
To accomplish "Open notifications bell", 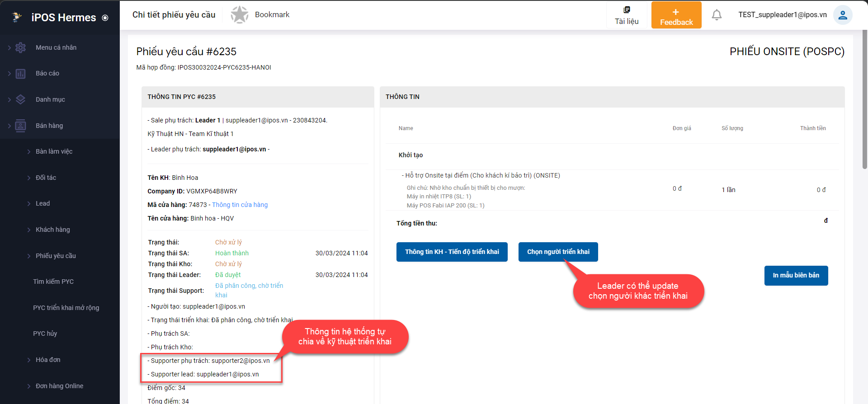I will (717, 15).
